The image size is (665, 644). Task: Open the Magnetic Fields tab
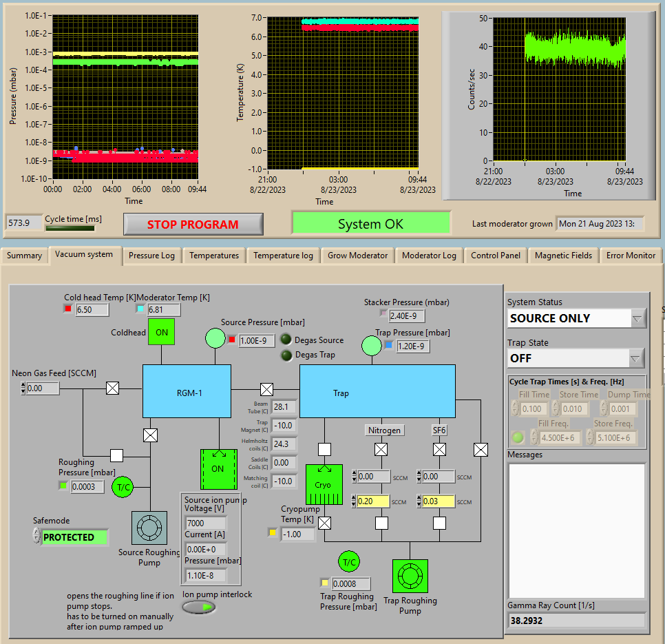(563, 256)
